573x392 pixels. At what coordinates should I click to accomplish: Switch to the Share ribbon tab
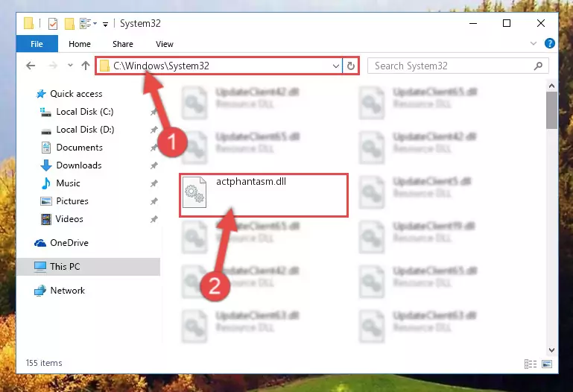(x=123, y=44)
